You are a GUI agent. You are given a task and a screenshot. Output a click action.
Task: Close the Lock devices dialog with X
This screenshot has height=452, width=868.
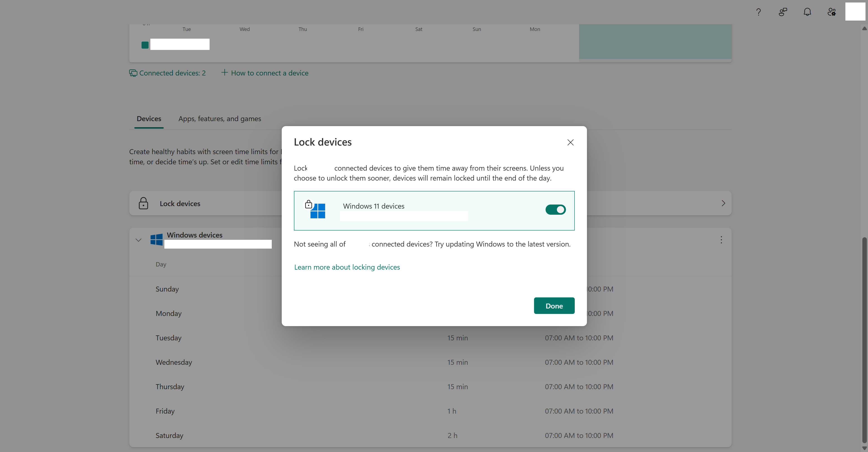tap(570, 142)
